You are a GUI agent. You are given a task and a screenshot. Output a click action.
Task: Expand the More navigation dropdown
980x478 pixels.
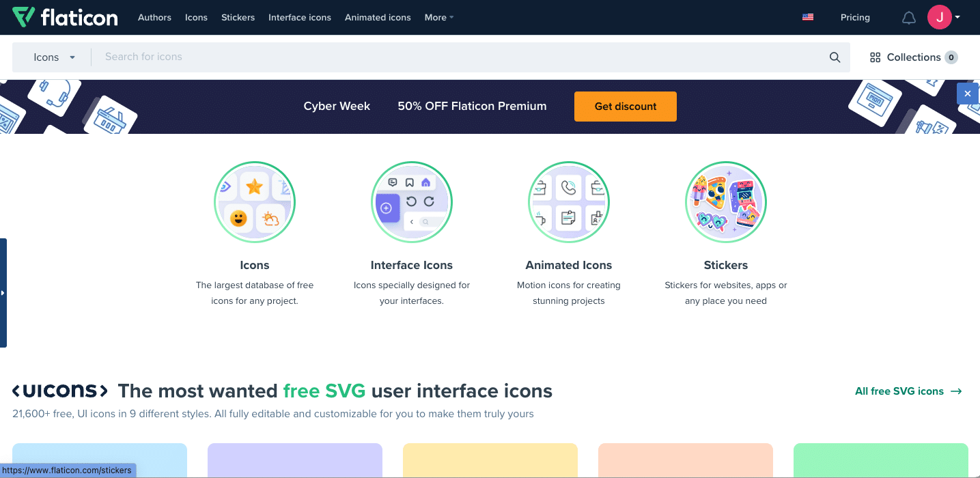pyautogui.click(x=439, y=18)
